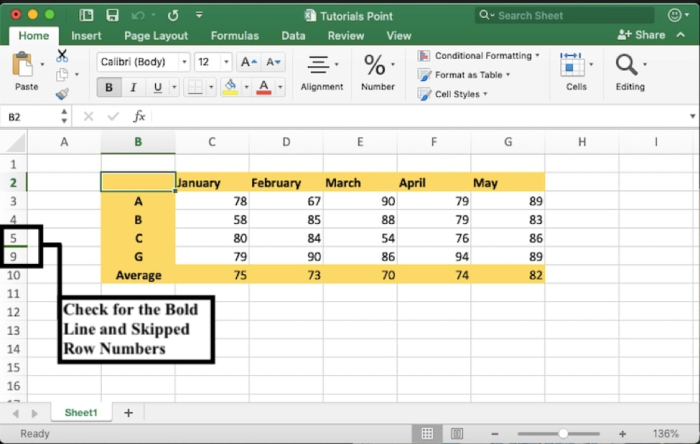This screenshot has height=444, width=700.
Task: Click the Share button
Action: 642,35
